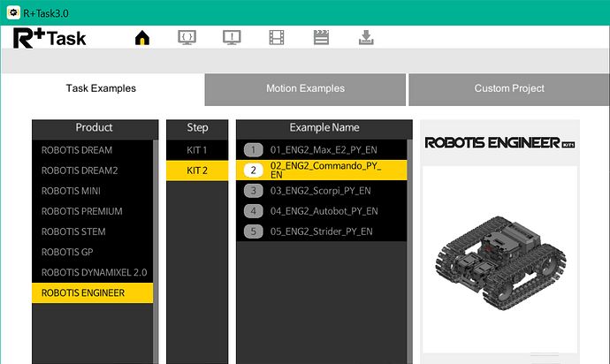Open example 03_ENG2_Scorpi_PY_EN
This screenshot has width=610, height=364.
(x=322, y=191)
